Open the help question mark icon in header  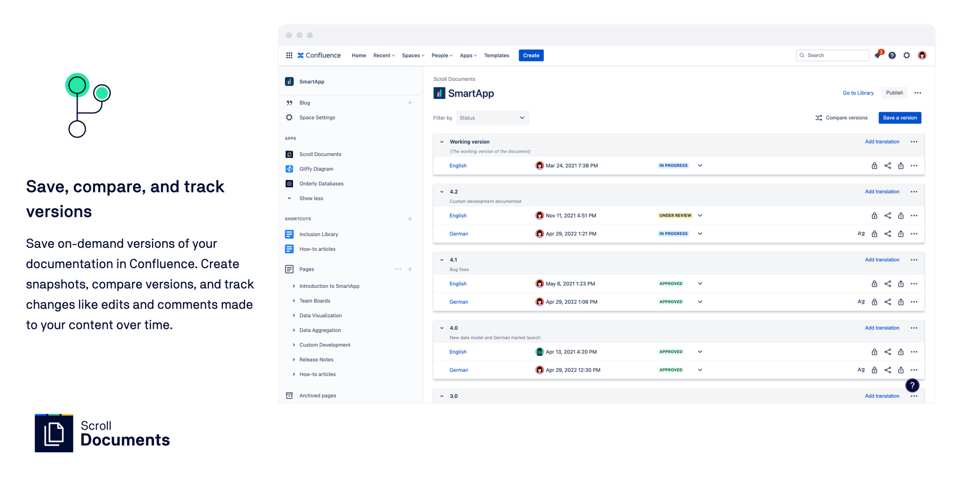892,55
